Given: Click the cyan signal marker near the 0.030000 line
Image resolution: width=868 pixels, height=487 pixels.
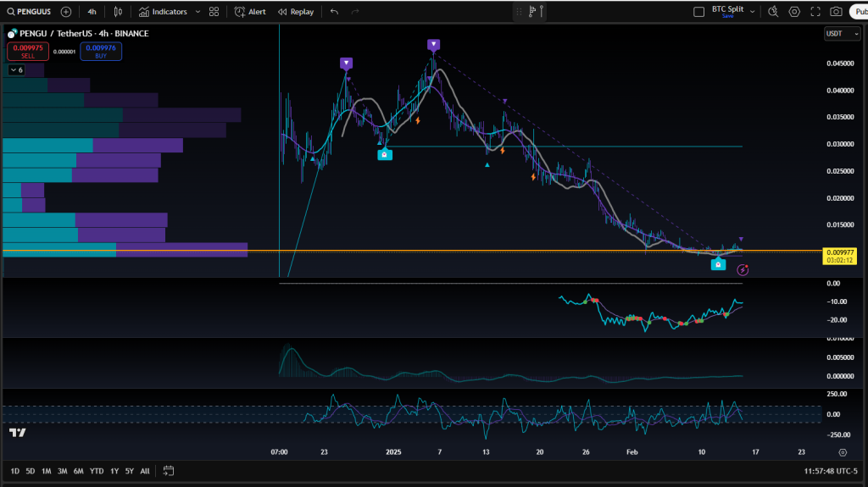Looking at the screenshot, I should (385, 154).
